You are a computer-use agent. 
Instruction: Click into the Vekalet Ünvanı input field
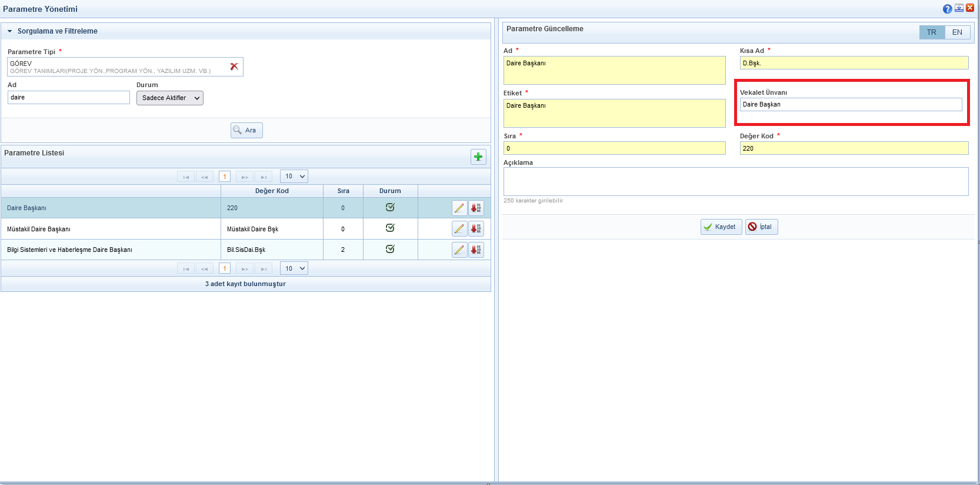pyautogui.click(x=850, y=105)
